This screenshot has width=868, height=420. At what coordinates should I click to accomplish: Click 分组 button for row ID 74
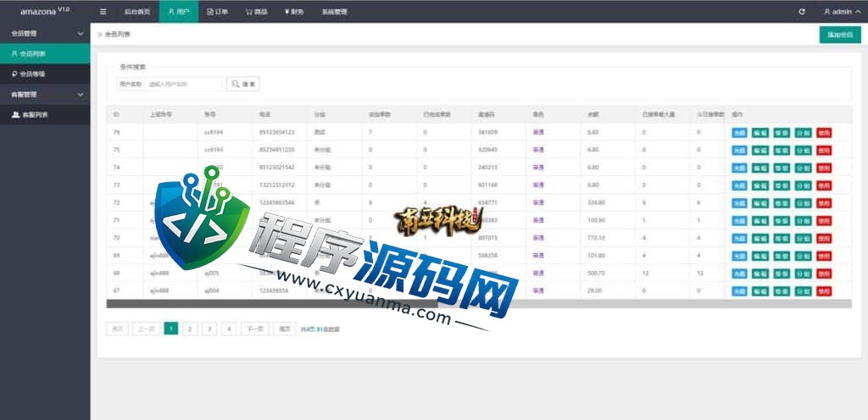tap(803, 168)
